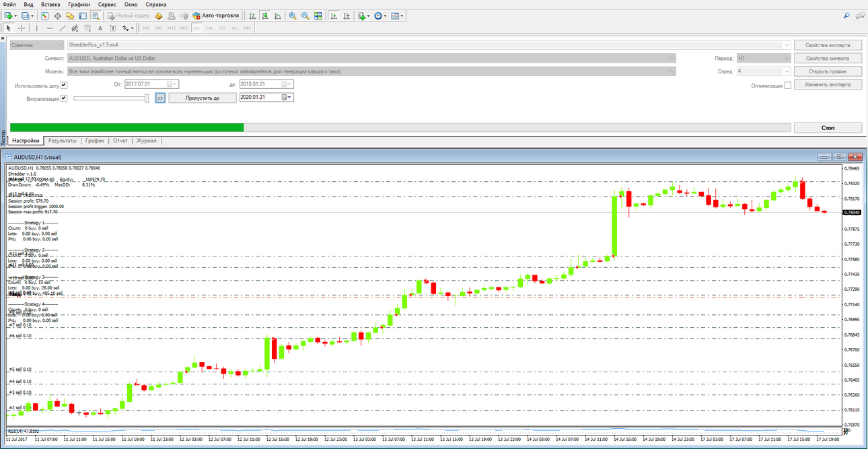Viewport: 868px width, 449px height.
Task: Click the MetaEditor yellow book icon
Action: point(158,15)
